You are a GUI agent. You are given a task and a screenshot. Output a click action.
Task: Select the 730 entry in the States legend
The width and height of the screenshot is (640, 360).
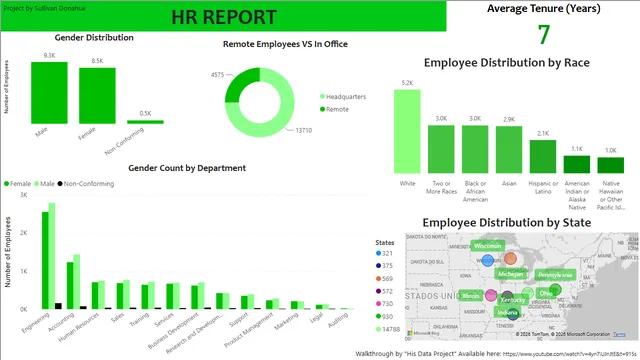(384, 304)
